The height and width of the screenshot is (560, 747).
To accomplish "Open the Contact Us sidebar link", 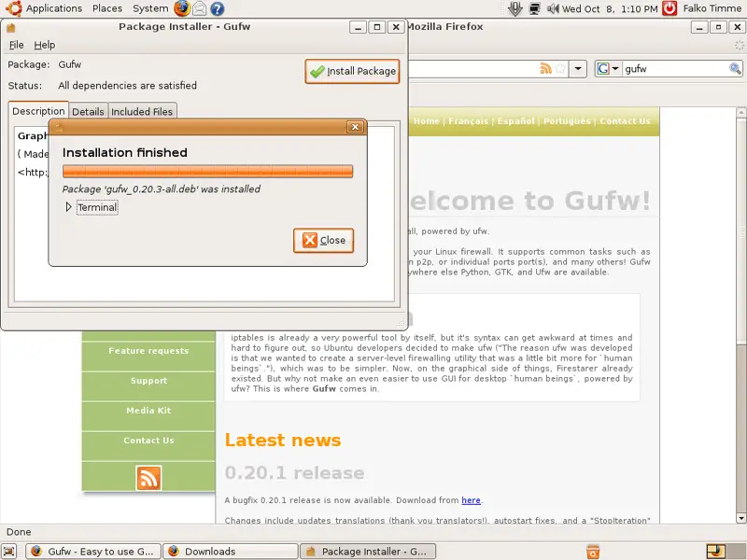I will 148,441.
